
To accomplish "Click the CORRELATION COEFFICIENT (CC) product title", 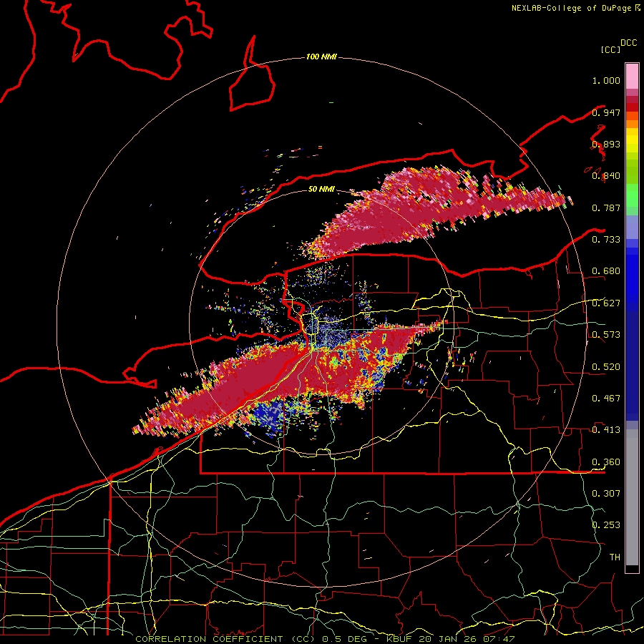I will [x=225, y=639].
